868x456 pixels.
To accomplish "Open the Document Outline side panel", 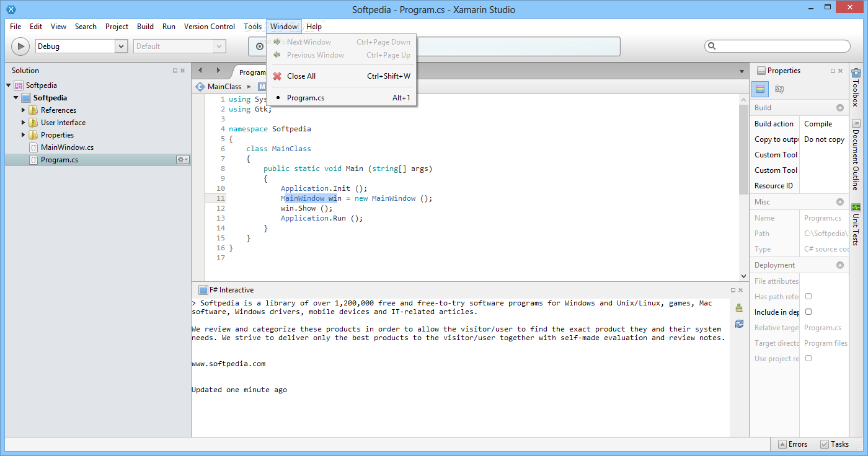I will click(x=856, y=155).
